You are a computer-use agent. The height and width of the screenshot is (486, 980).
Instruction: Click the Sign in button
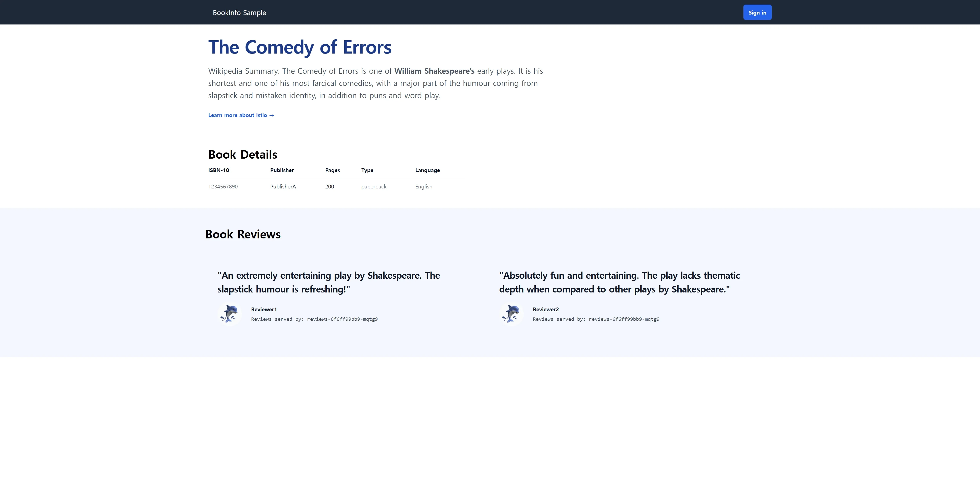coord(757,12)
